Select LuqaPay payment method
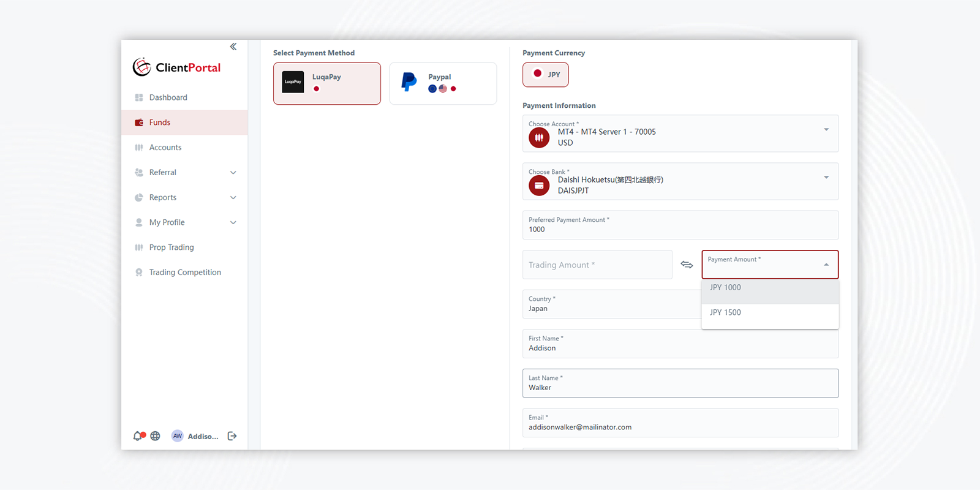980x490 pixels. [x=327, y=83]
